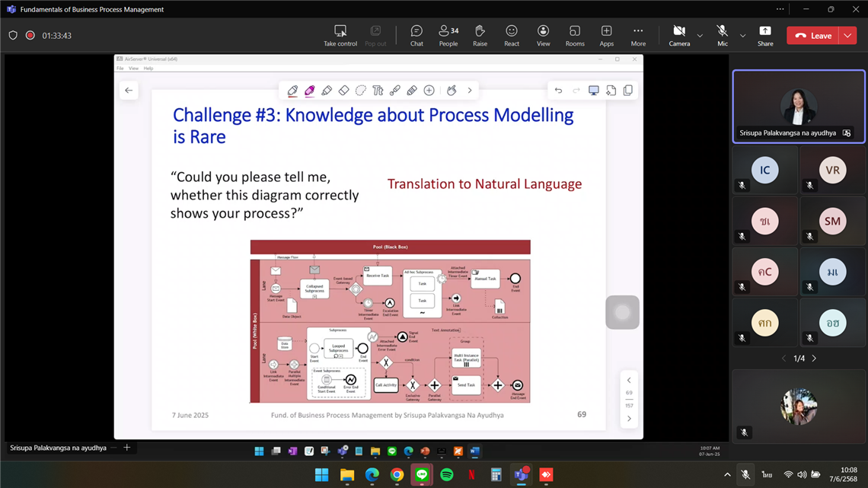868x488 pixels.
Task: Click the Share content button
Action: coord(765,35)
